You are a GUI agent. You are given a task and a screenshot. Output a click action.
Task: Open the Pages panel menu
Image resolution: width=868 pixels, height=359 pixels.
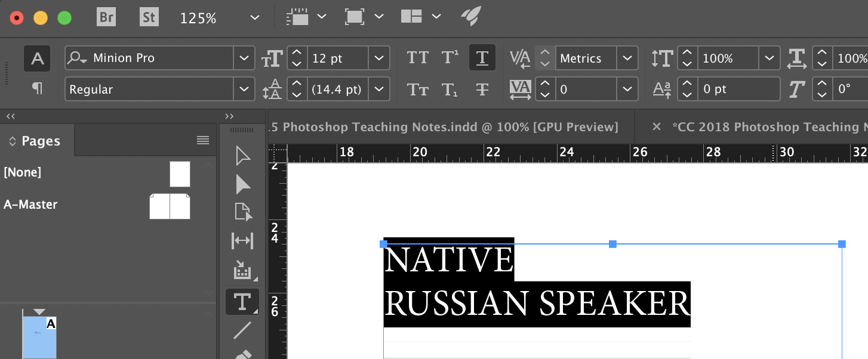[203, 140]
